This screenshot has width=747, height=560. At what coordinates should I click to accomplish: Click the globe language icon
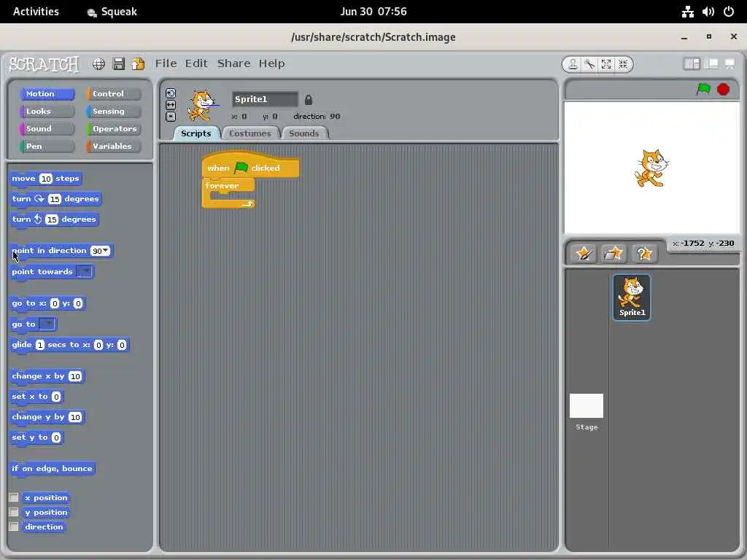coord(98,64)
